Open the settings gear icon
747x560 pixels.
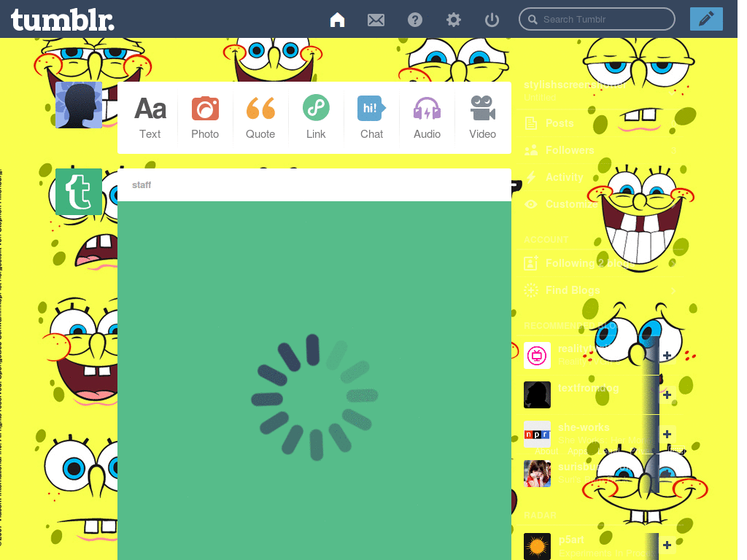coord(454,20)
